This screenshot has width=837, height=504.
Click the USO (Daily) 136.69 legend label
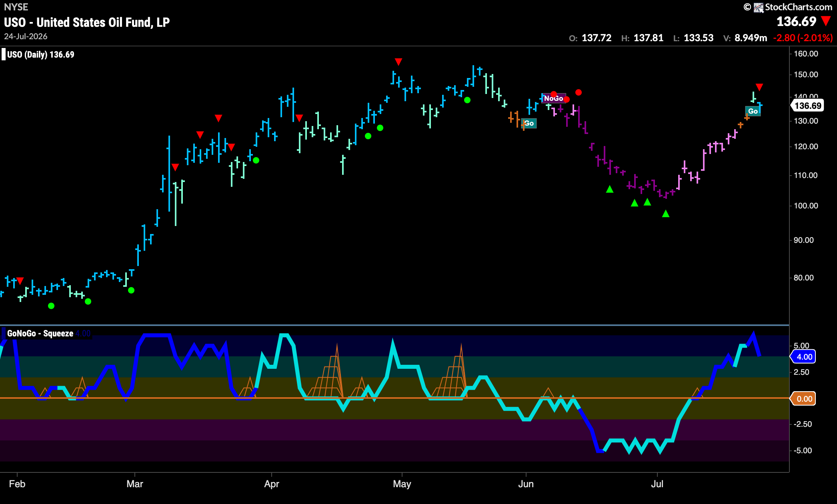(x=41, y=54)
